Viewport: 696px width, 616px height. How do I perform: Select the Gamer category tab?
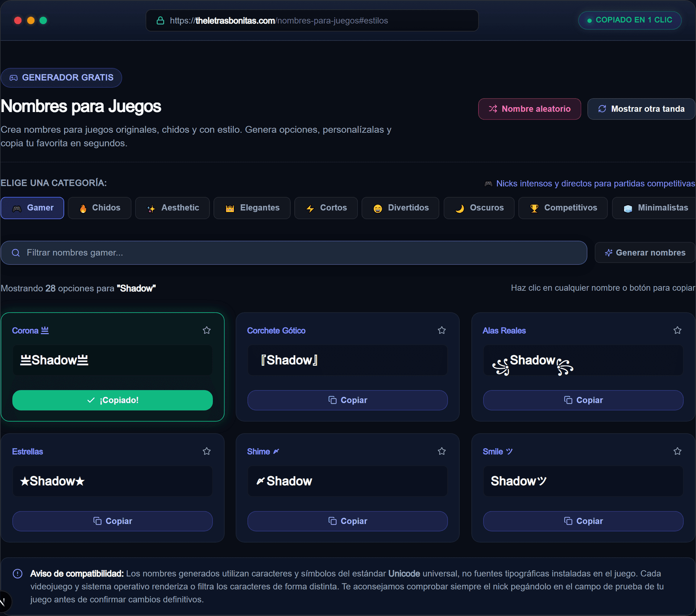point(32,208)
